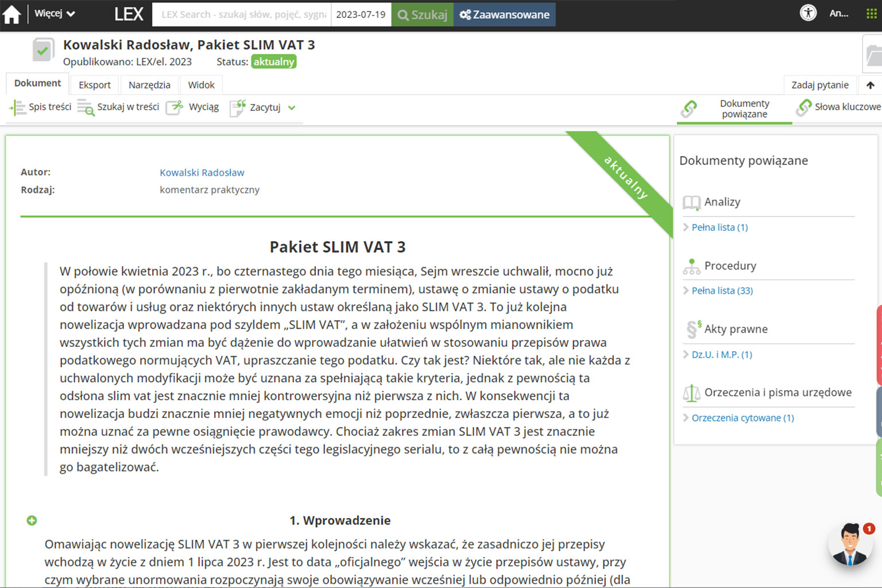Open the chat assistant avatar
The width and height of the screenshot is (882, 588).
pos(850,544)
